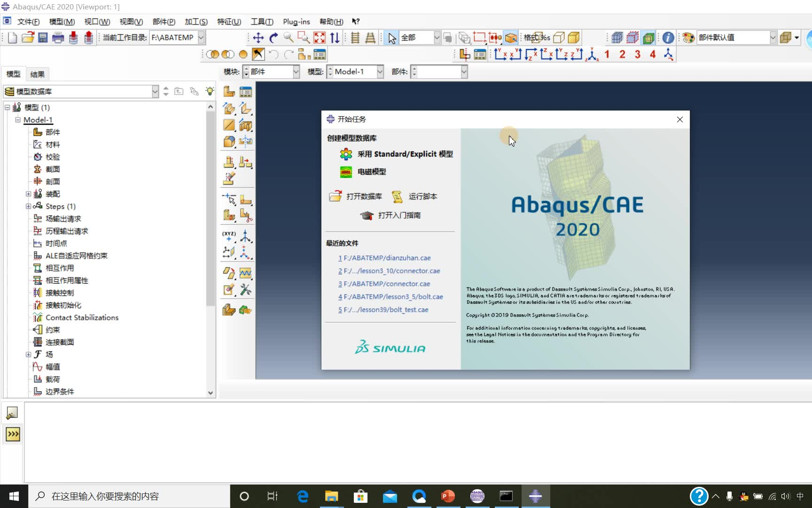Enable wireframe render style
Viewport: 812px width, 508px height.
tap(559, 38)
